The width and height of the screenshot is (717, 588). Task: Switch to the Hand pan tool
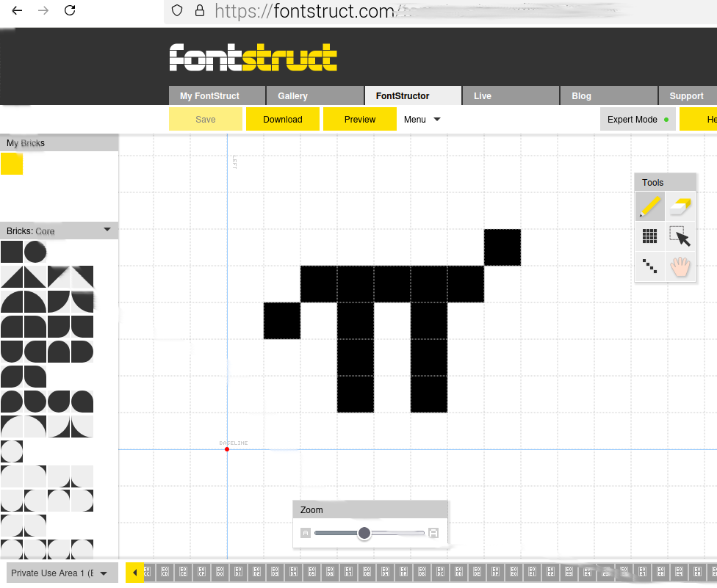pos(680,266)
